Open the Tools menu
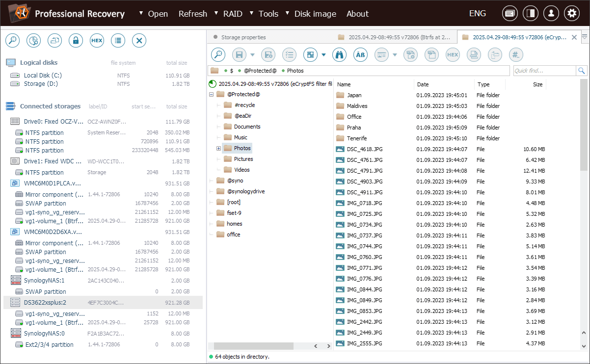This screenshot has width=590, height=364. (x=268, y=14)
